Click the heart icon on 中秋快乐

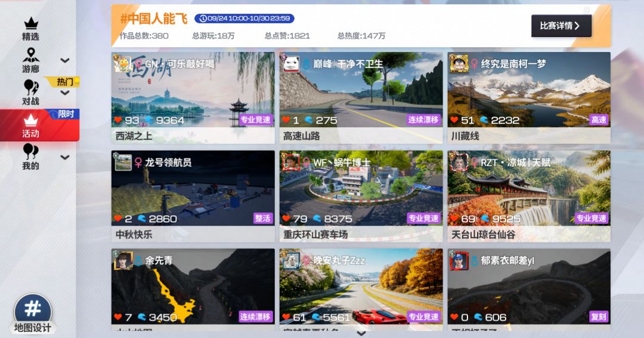(x=118, y=219)
